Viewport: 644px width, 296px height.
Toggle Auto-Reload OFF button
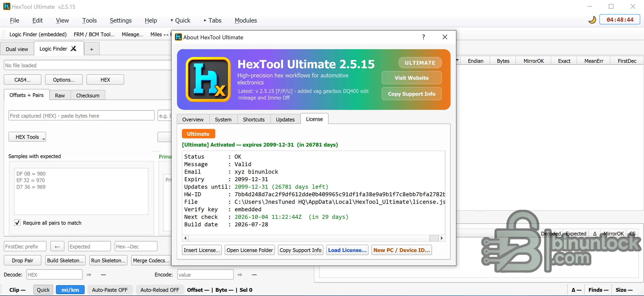(x=160, y=290)
